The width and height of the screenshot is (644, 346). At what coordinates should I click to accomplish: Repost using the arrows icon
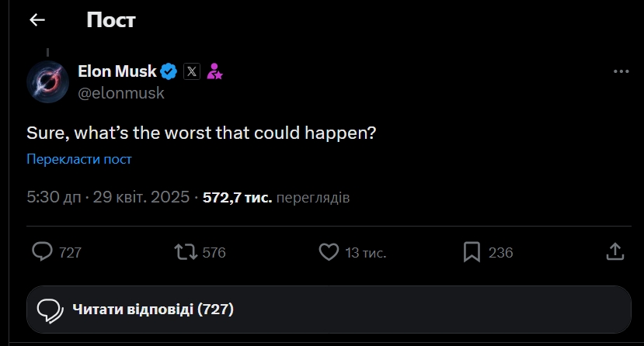coord(185,252)
